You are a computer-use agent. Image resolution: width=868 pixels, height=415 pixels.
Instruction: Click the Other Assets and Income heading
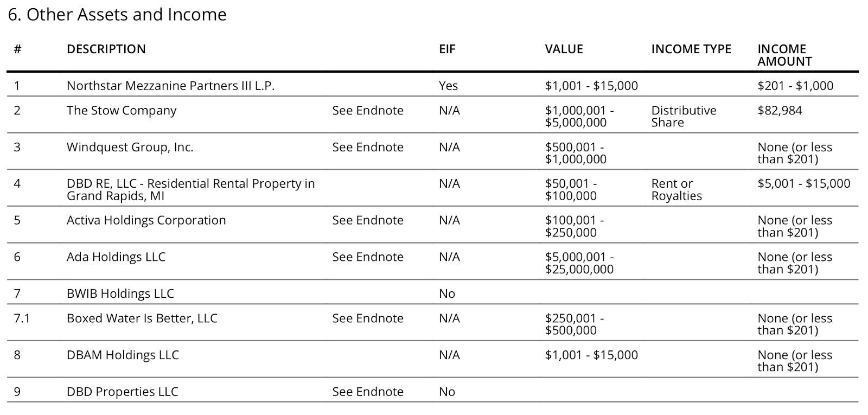[x=117, y=15]
